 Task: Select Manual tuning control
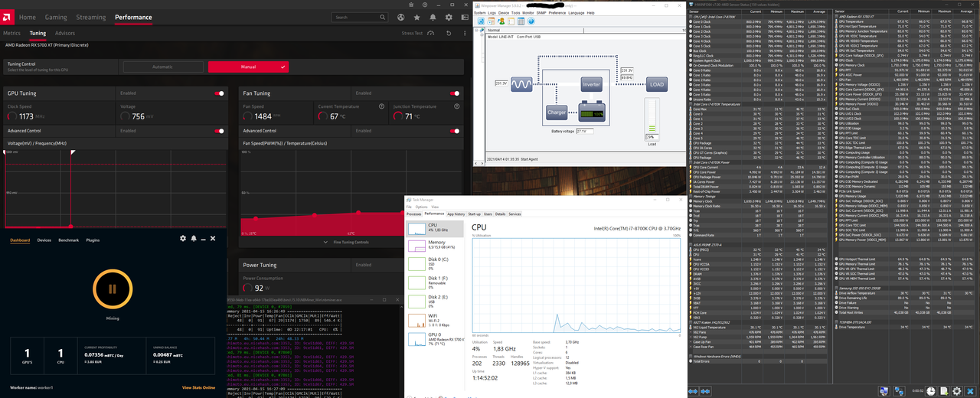coord(248,67)
